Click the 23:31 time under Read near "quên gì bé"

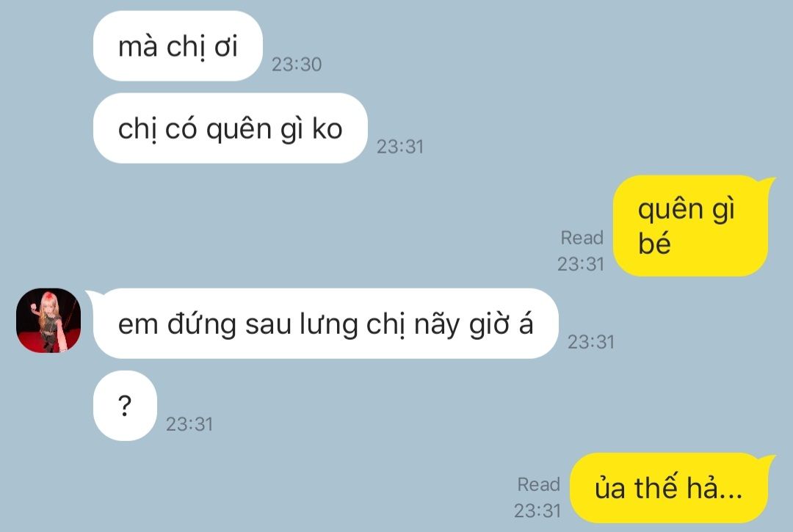(x=581, y=263)
